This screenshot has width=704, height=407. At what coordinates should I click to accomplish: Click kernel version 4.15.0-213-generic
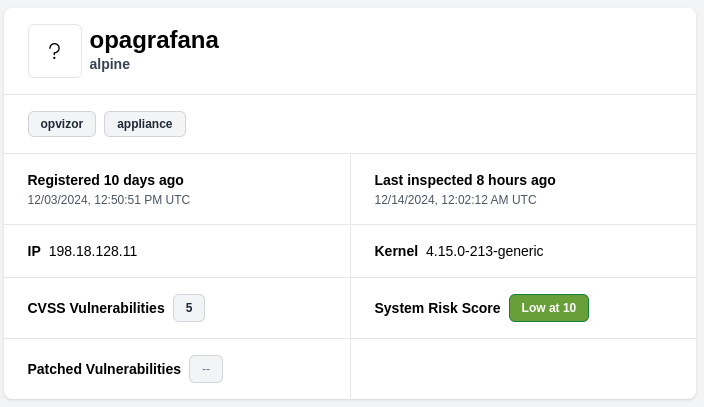(485, 251)
